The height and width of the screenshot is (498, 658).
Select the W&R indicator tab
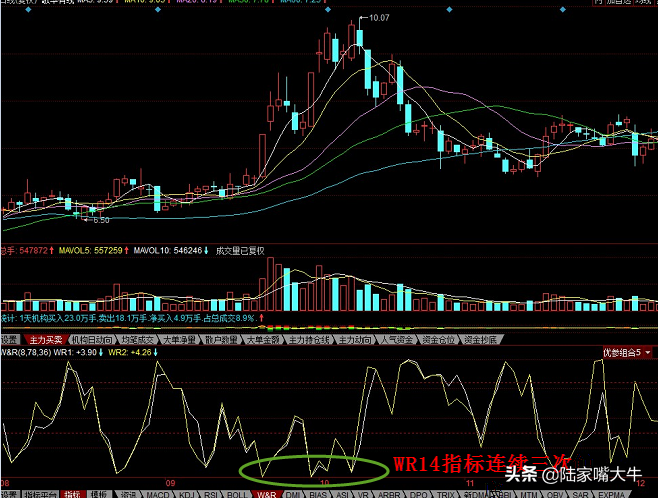tap(266, 495)
